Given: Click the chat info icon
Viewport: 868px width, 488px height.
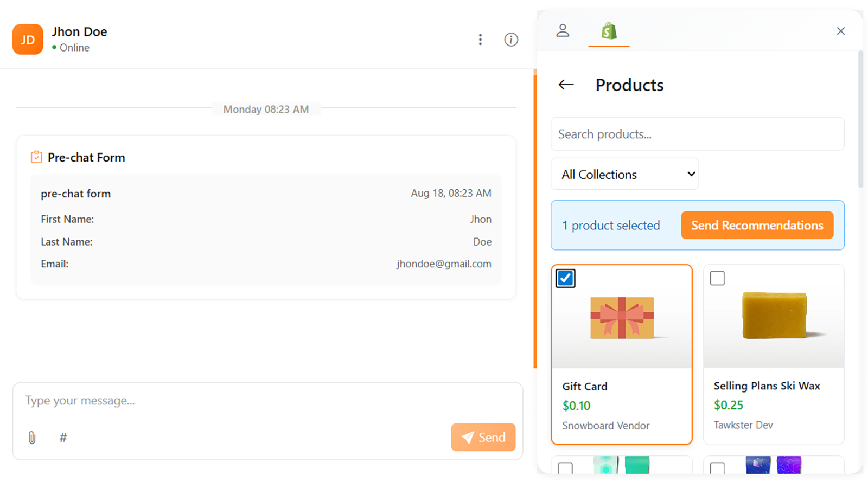Looking at the screenshot, I should tap(511, 40).
